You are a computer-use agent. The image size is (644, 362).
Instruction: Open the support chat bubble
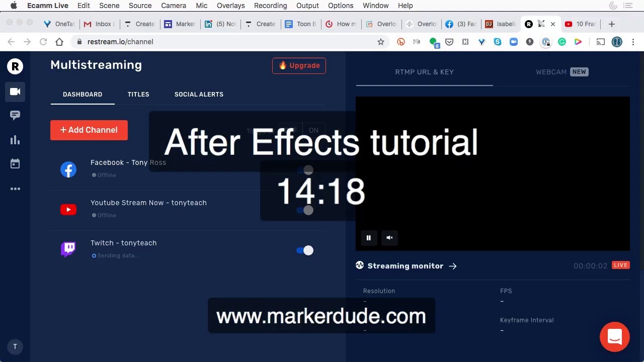(615, 337)
